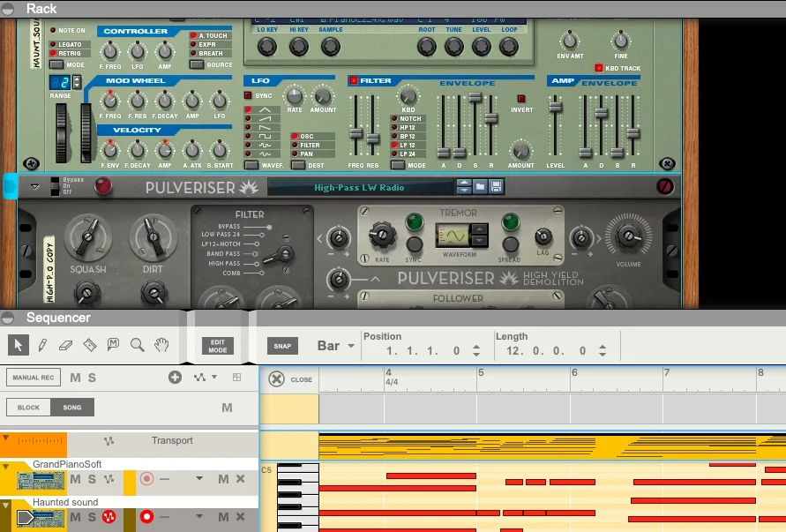786x532 pixels.
Task: Collapse the Transport track triangle
Action: [6, 438]
